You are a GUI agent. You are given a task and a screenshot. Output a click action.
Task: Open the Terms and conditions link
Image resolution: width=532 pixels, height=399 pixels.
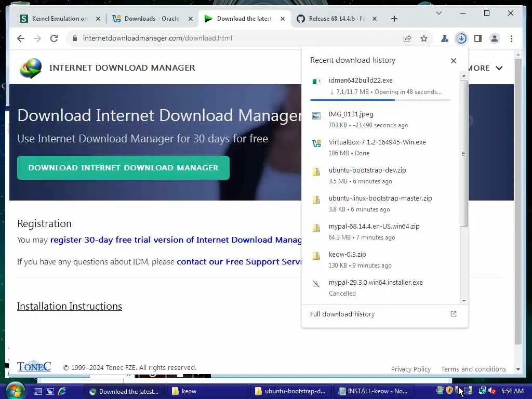[473, 369]
